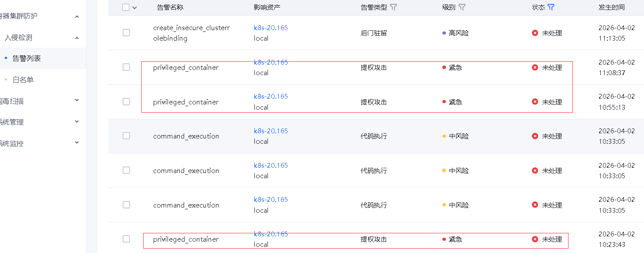Expand the 系统监控 sidebar menu
This screenshot has width=644, height=253.
coord(77,142)
